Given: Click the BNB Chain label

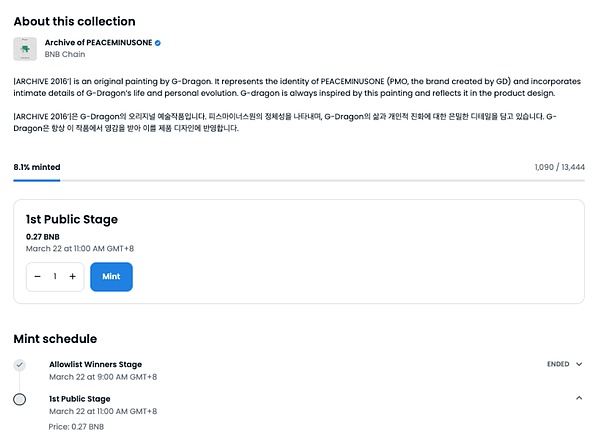Looking at the screenshot, I should coord(65,54).
